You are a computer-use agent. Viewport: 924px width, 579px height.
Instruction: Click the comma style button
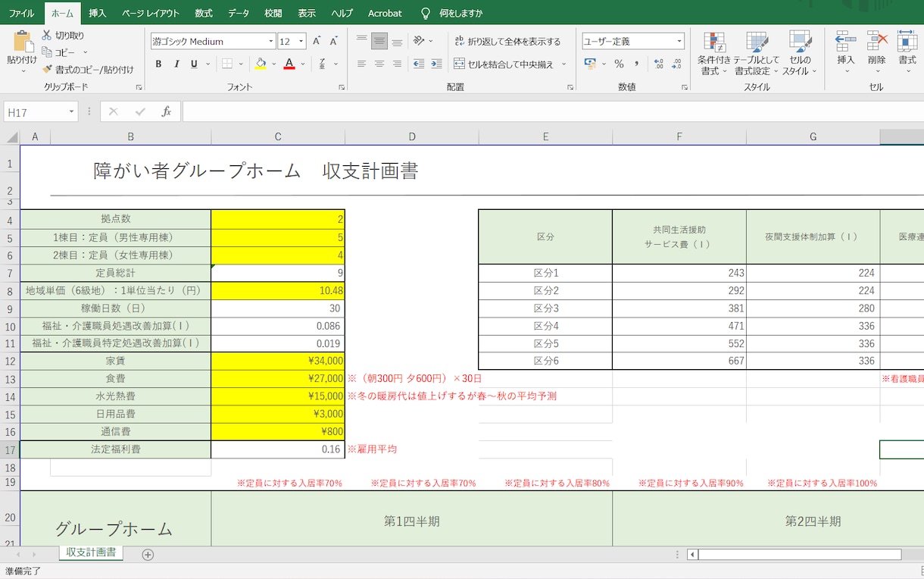tap(637, 64)
